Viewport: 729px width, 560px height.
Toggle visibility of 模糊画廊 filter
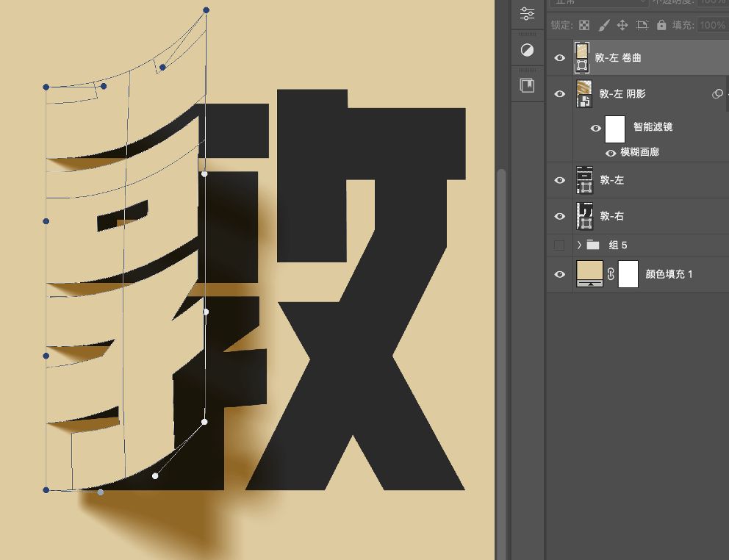611,153
